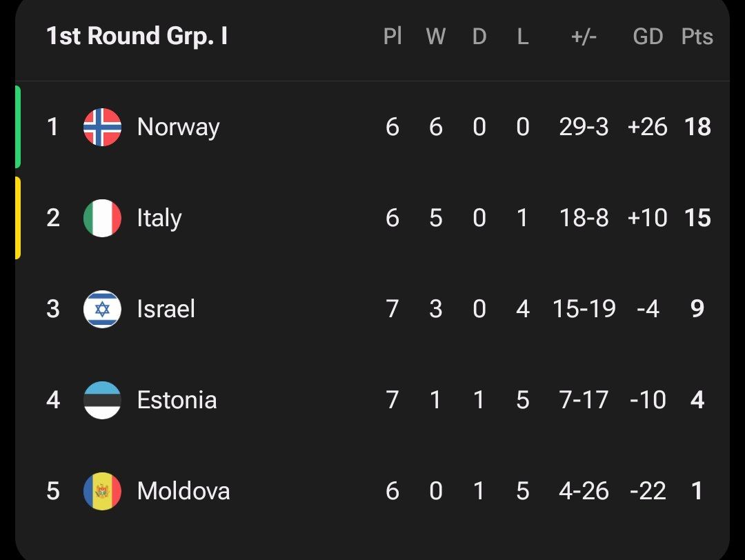This screenshot has height=560, width=745.
Task: Click the green qualification marker beside Norway
Action: pyautogui.click(x=18, y=127)
